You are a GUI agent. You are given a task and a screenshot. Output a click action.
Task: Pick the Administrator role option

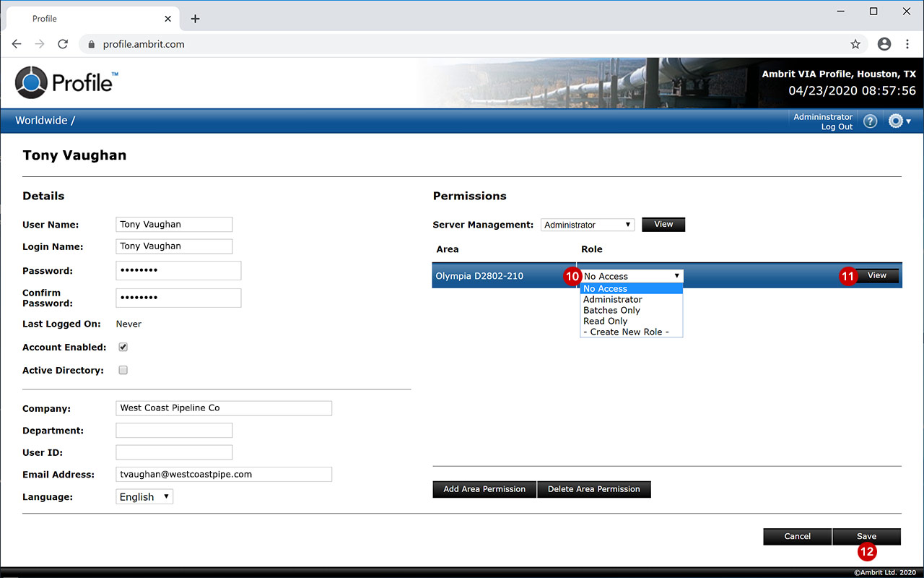(x=612, y=299)
